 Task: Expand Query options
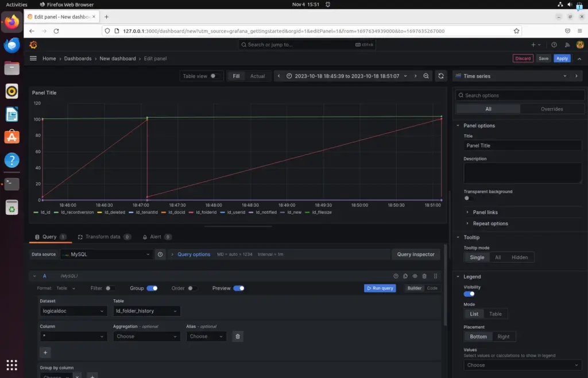[x=194, y=254]
